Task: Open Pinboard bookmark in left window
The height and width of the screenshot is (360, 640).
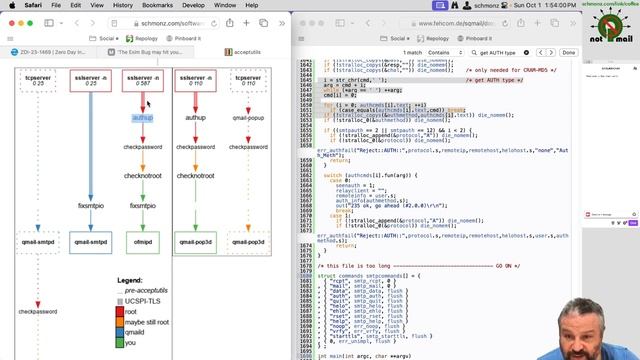Action: click(x=184, y=38)
